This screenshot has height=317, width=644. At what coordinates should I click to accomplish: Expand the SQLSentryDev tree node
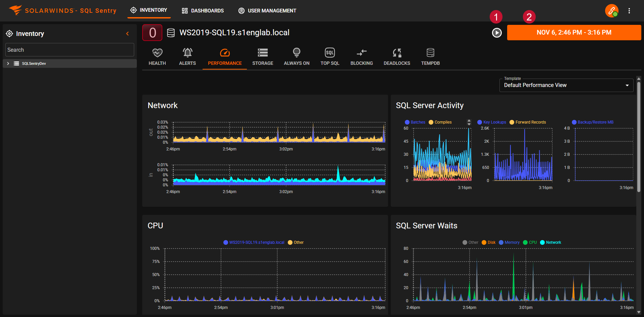[8, 63]
